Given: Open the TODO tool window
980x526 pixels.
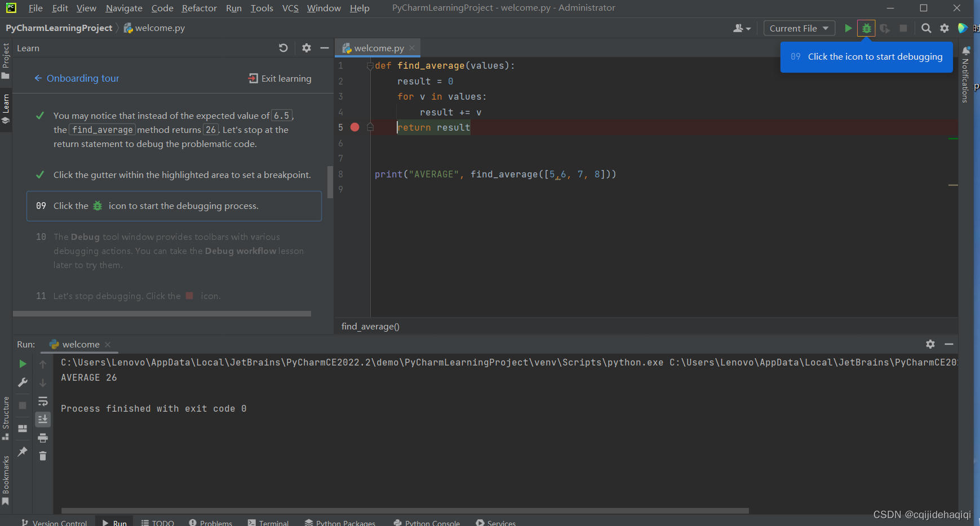Looking at the screenshot, I should point(158,523).
